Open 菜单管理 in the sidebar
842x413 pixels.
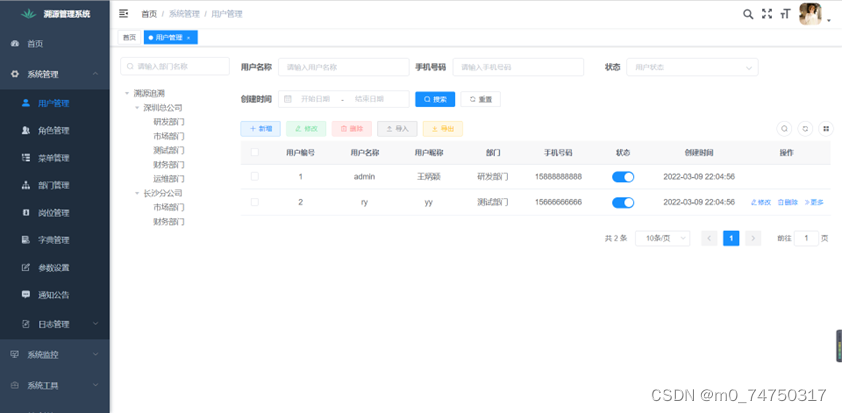click(55, 158)
